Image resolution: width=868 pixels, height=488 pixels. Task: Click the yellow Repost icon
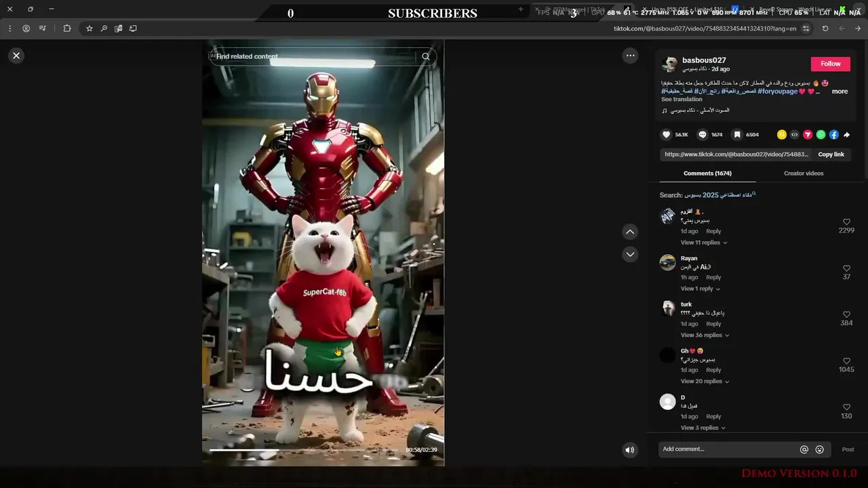pyautogui.click(x=782, y=135)
